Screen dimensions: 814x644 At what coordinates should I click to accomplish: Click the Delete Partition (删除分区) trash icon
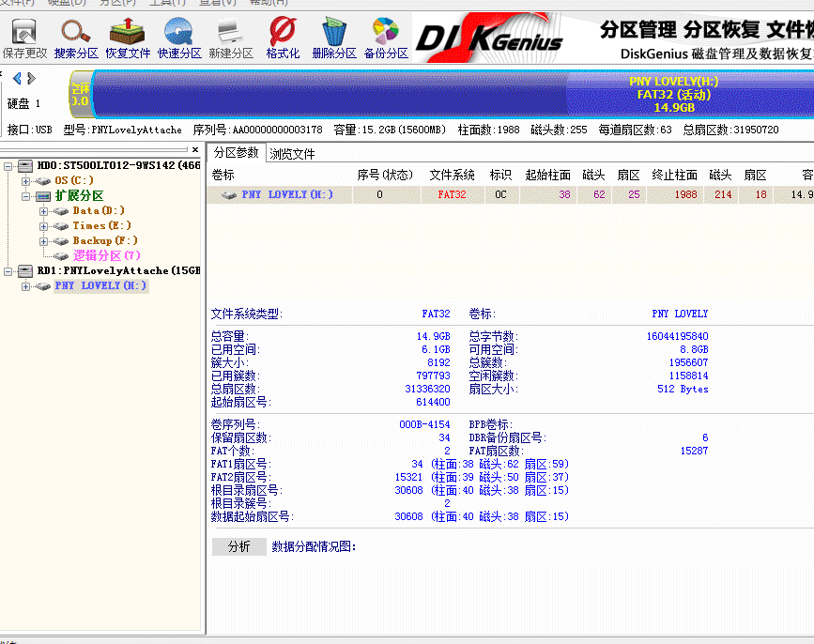(334, 38)
